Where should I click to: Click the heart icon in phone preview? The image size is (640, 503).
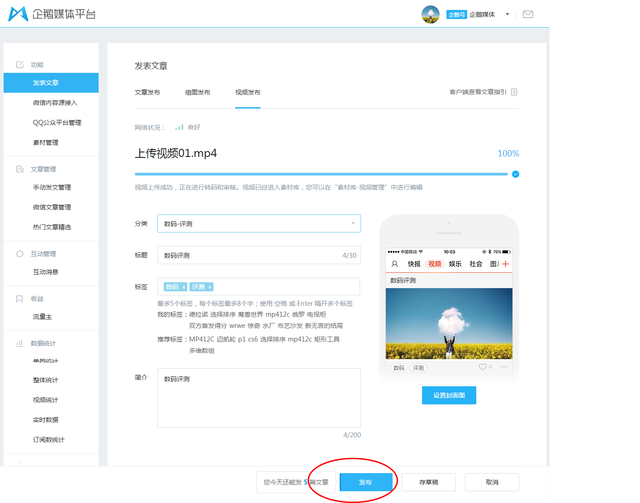tap(483, 367)
